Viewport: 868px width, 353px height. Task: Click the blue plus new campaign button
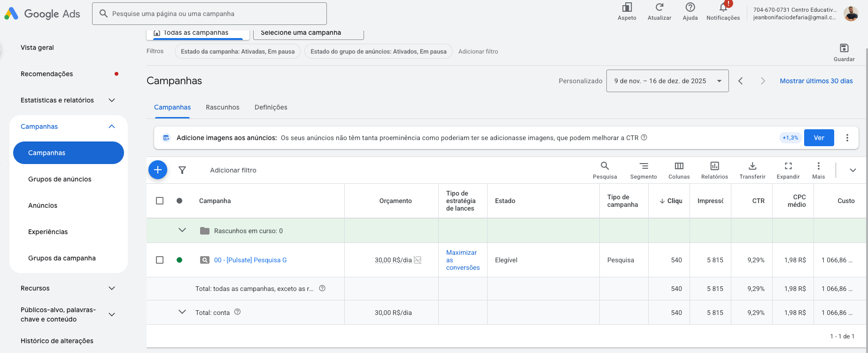tap(158, 170)
